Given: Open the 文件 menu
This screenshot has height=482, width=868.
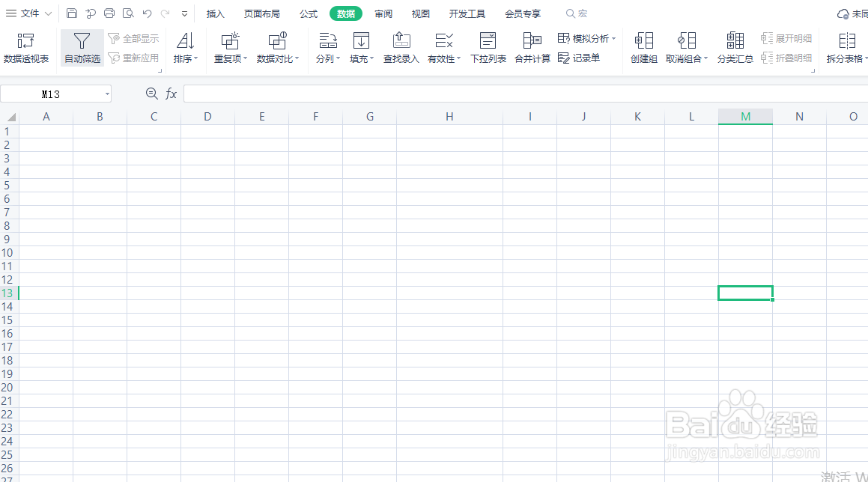Looking at the screenshot, I should [x=28, y=13].
